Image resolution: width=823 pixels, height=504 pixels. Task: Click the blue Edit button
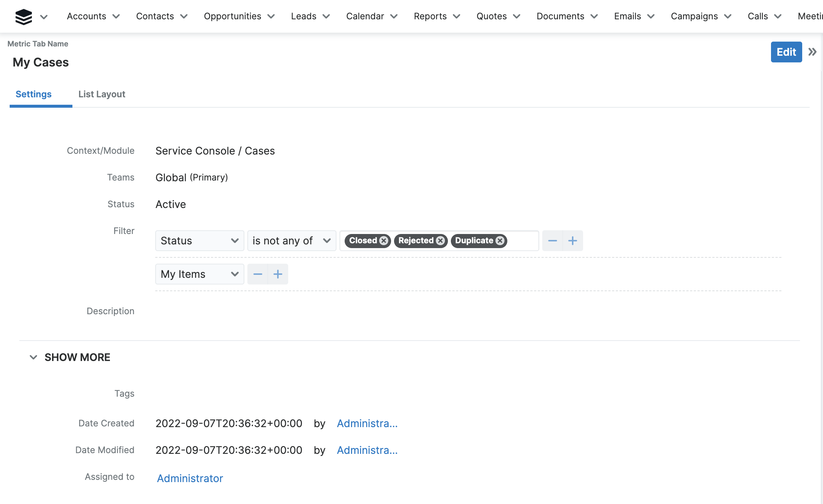786,52
